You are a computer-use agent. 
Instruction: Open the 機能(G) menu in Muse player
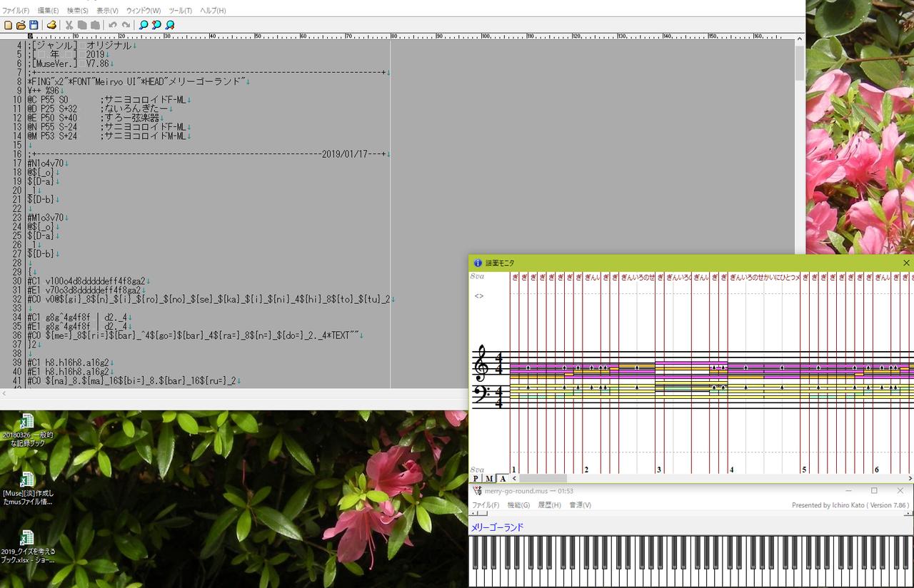point(518,505)
